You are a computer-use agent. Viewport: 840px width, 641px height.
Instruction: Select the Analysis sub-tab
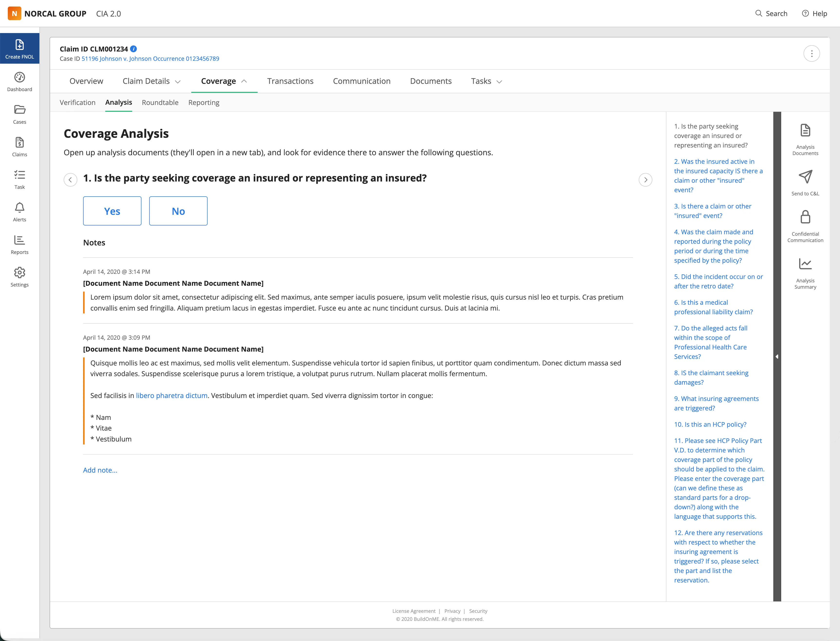coord(119,102)
